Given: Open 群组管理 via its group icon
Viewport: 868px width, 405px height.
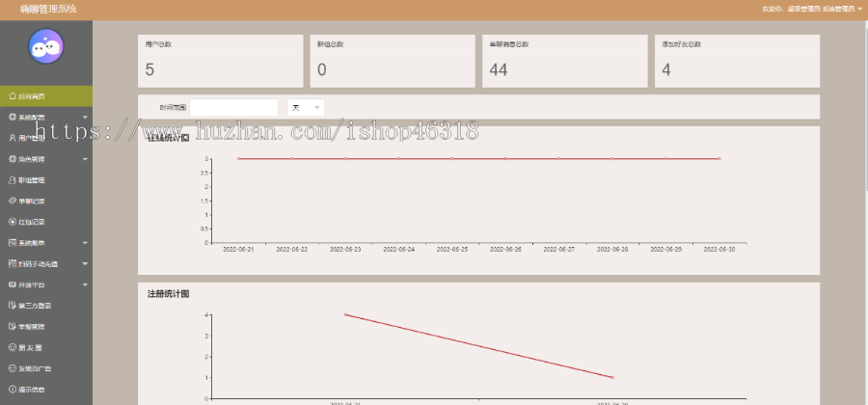Looking at the screenshot, I should [13, 179].
